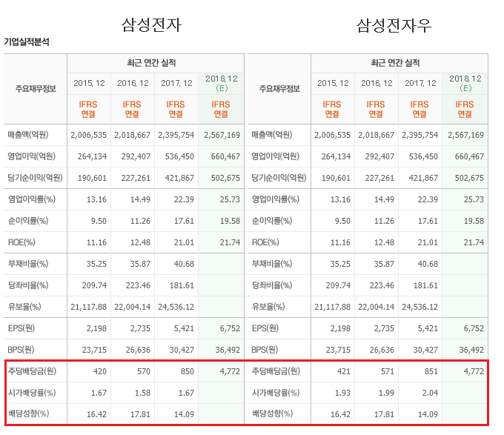Click 순이익률(%) row label in 삼성전자우 table

[271, 221]
